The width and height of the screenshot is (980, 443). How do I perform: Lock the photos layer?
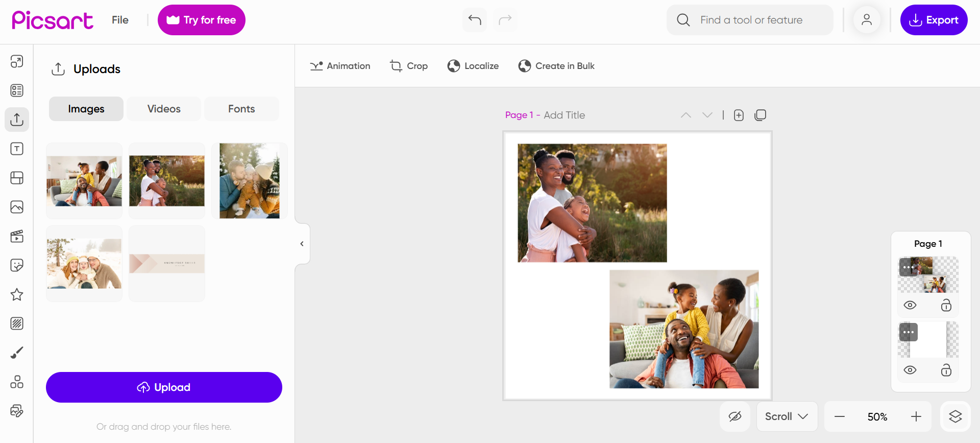[946, 305]
